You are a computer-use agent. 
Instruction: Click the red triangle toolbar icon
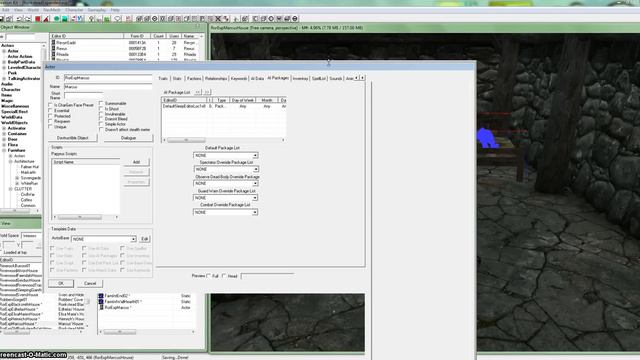46,19
